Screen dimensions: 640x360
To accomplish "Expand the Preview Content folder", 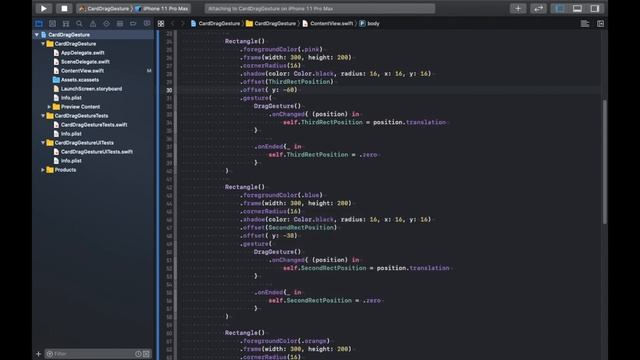I will pos(49,107).
